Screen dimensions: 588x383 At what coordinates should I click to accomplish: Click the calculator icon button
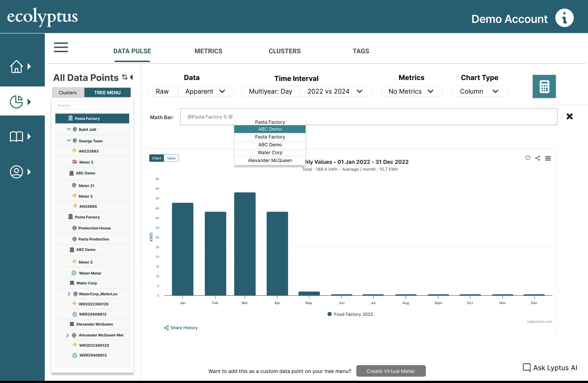(x=544, y=86)
